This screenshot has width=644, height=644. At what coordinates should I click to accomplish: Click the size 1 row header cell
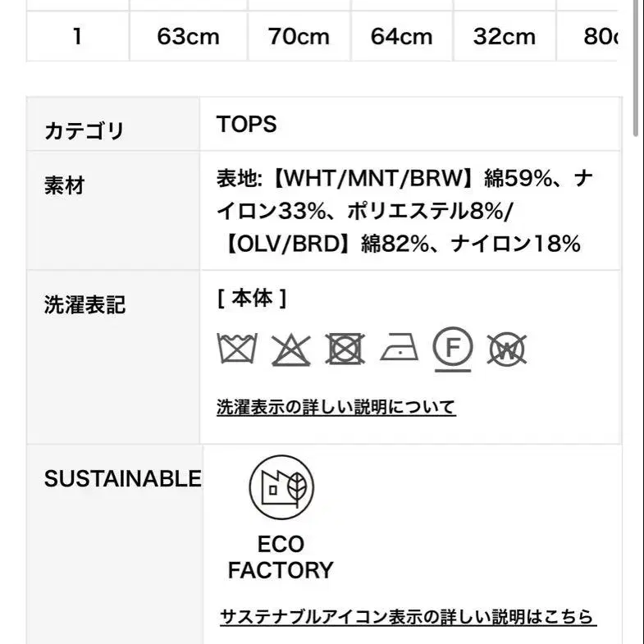click(x=77, y=36)
